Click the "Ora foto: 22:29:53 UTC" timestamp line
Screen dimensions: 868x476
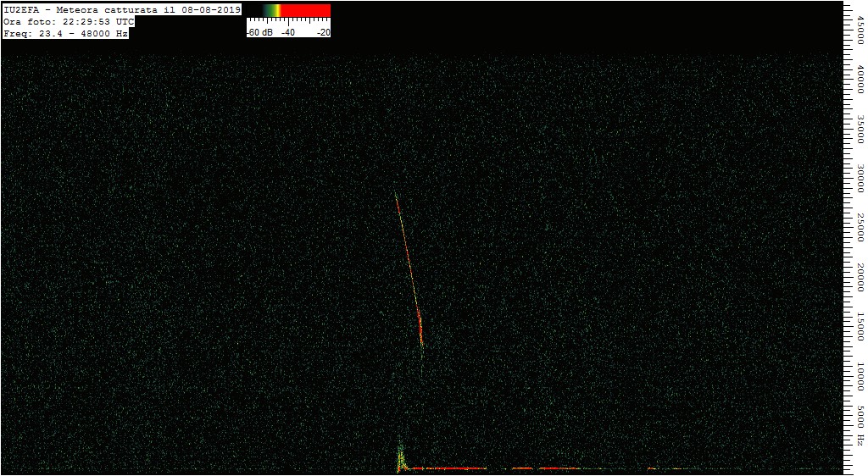[x=69, y=21]
